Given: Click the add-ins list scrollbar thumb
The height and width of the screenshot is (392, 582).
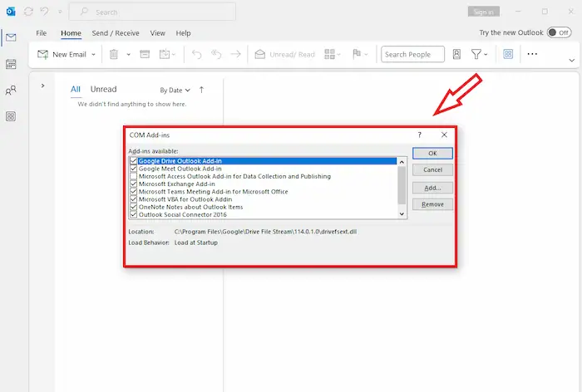Looking at the screenshot, I should coord(402,185).
